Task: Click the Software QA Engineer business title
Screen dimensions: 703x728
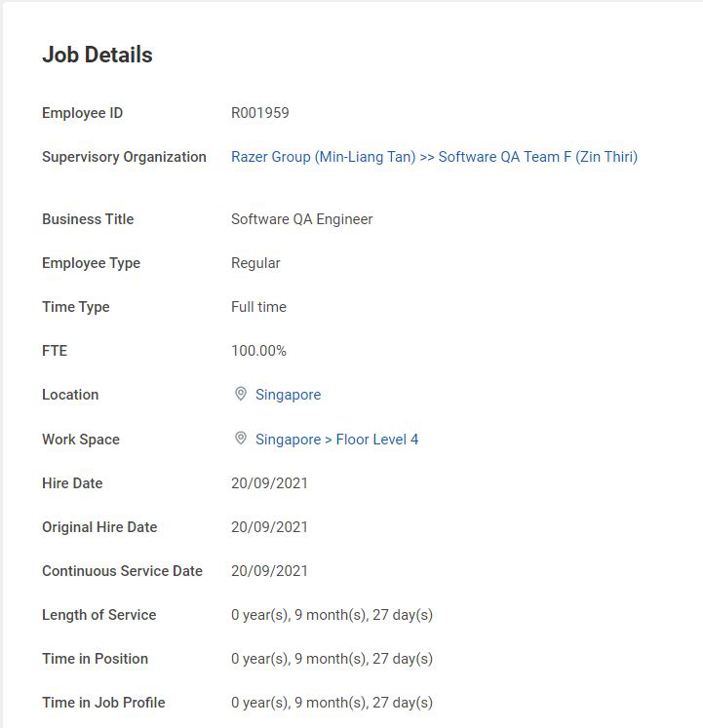Action: click(301, 219)
